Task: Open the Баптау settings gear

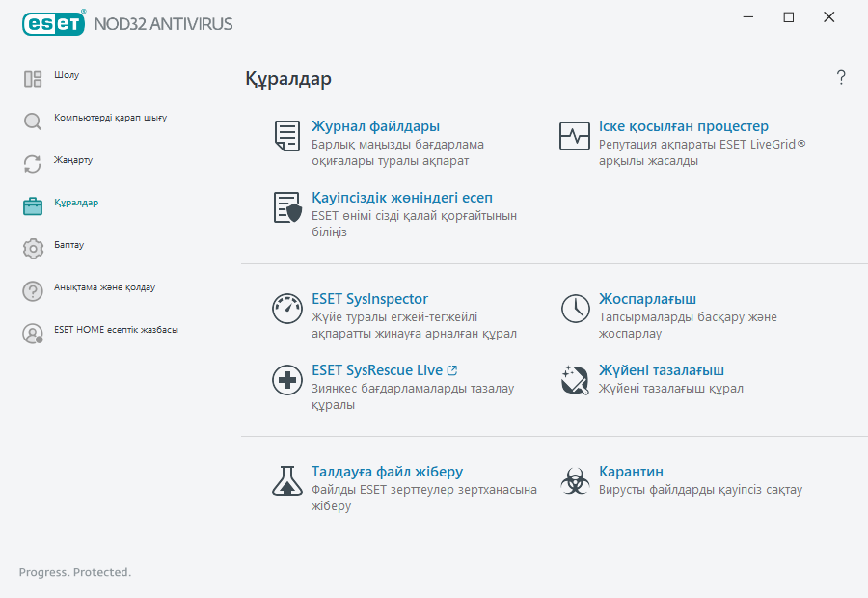Action: click(x=32, y=246)
